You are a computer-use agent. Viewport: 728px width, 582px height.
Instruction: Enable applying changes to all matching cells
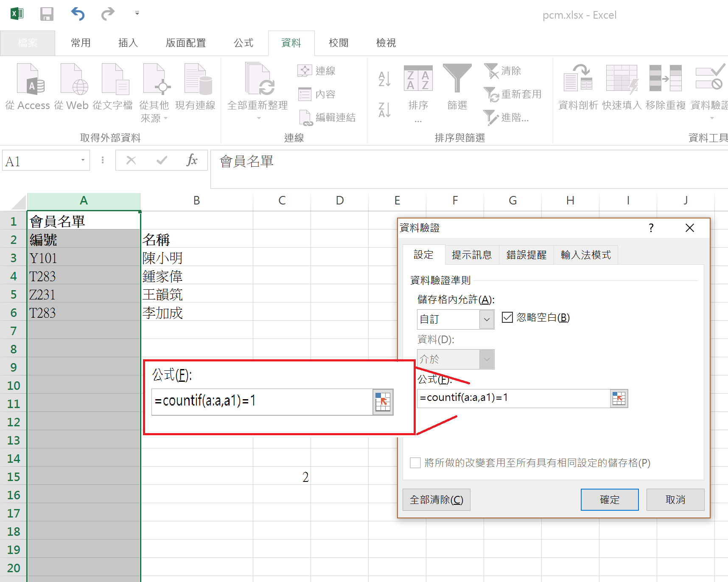(415, 463)
